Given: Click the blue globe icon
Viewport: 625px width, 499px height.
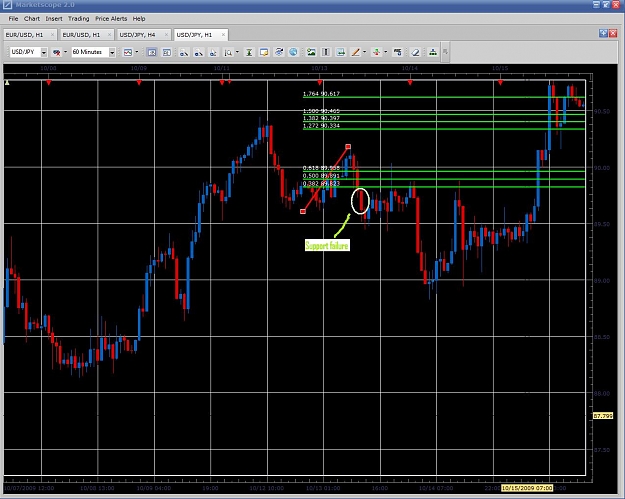Looking at the screenshot, I should pos(293,52).
